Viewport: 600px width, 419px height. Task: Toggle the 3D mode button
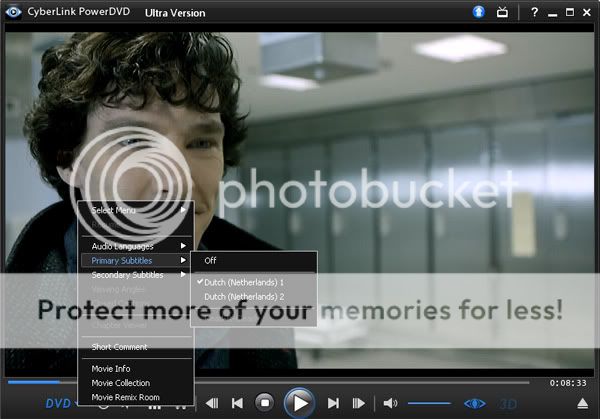pyautogui.click(x=508, y=404)
